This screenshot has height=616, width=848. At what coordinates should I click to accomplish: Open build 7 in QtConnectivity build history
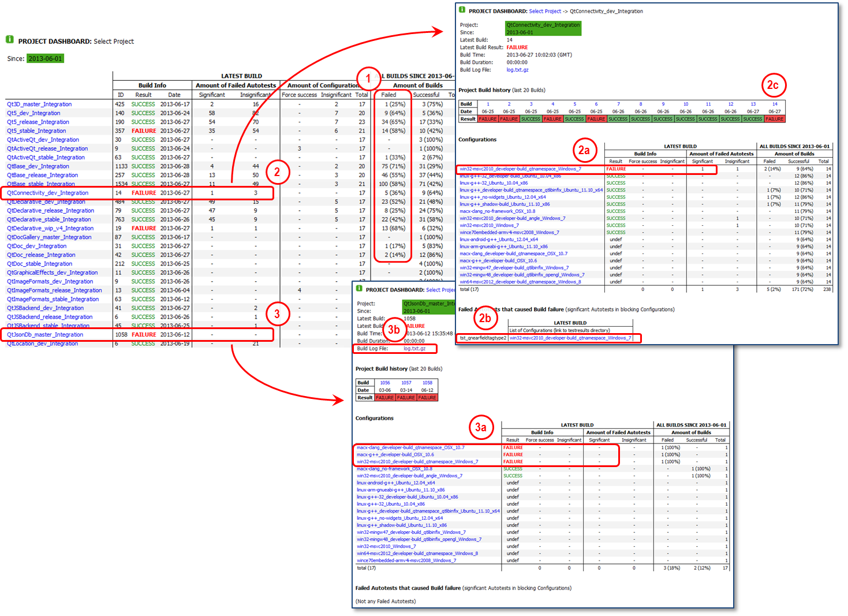(x=618, y=104)
